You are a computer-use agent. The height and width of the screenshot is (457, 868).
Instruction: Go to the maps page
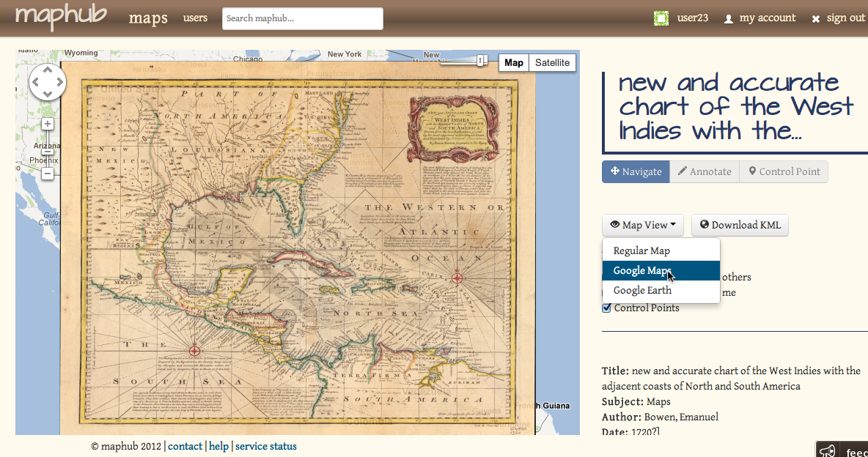point(148,18)
